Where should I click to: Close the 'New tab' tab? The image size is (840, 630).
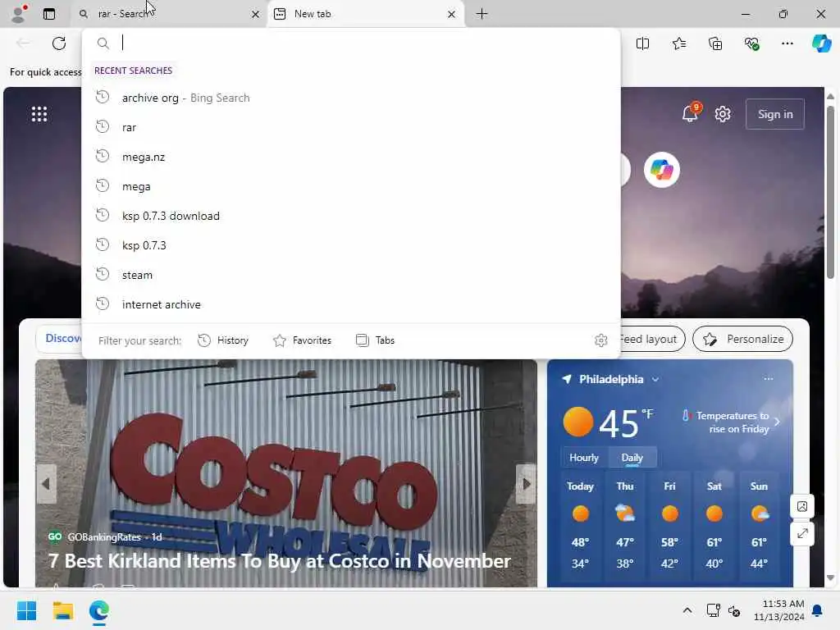[x=451, y=15]
